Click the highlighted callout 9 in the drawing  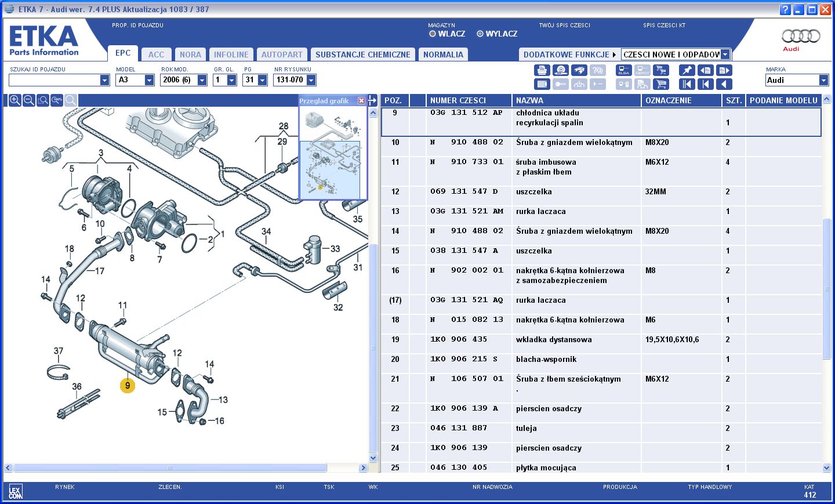click(128, 386)
